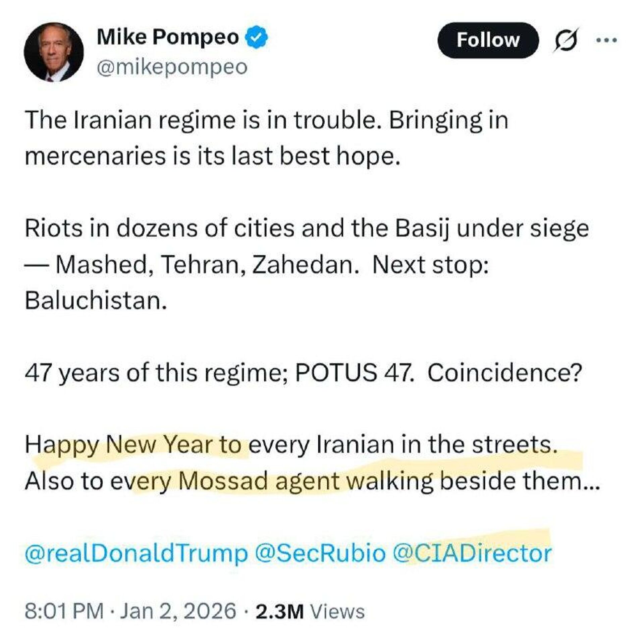644x644 pixels.
Task: Click the line "47 years of this regime"
Action: 302,373
